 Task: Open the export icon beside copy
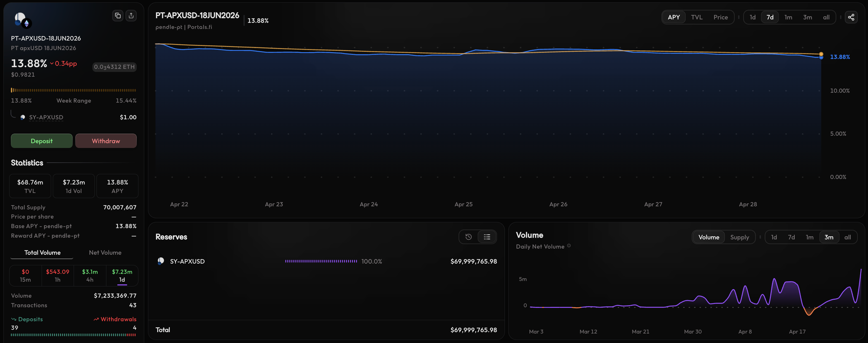131,16
